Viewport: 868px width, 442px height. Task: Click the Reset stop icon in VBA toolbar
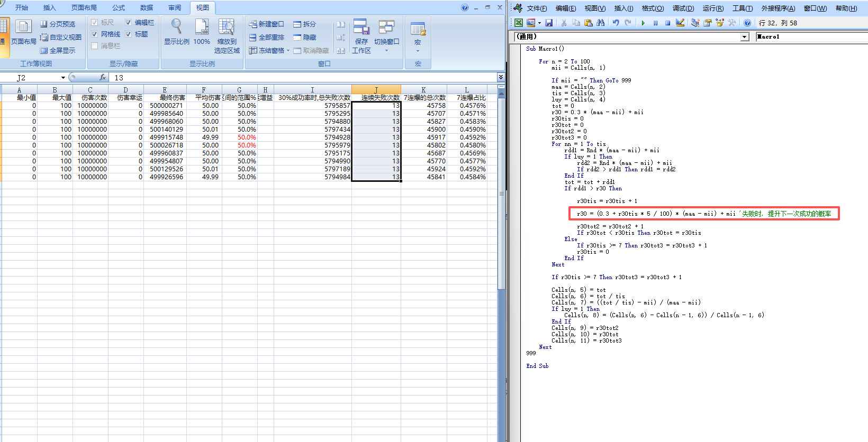(667, 23)
